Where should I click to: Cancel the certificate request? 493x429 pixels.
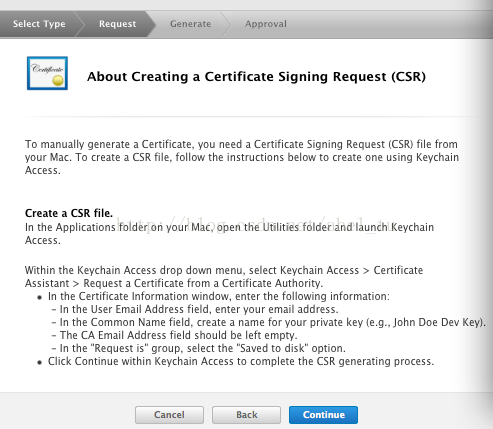169,415
